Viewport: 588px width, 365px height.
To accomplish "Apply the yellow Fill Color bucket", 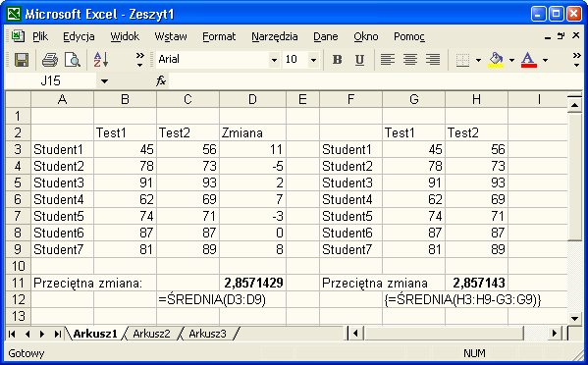I will point(496,60).
